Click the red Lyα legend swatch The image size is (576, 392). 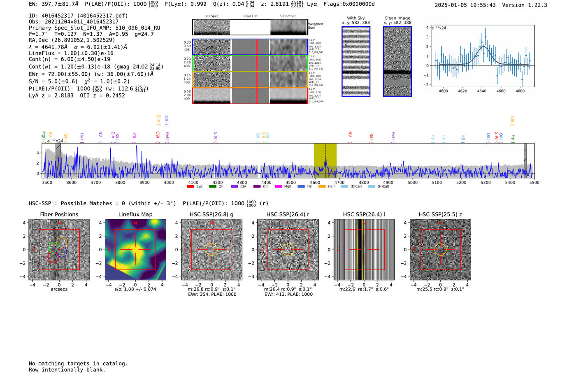tap(190, 187)
